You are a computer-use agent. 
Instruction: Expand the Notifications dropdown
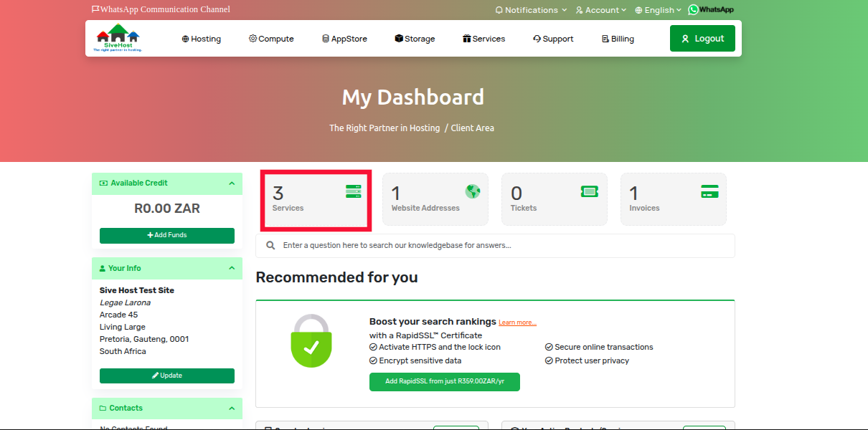(x=531, y=9)
